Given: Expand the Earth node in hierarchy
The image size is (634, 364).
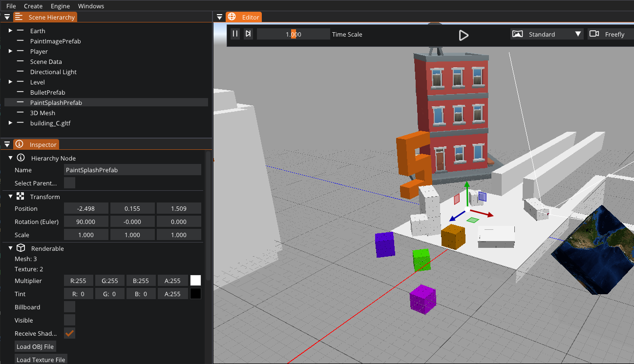Looking at the screenshot, I should pos(10,31).
